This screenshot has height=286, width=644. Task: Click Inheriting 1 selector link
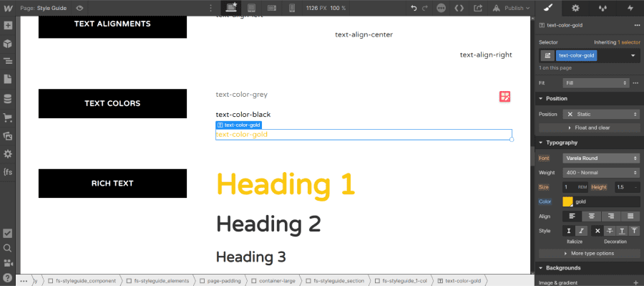pos(618,42)
